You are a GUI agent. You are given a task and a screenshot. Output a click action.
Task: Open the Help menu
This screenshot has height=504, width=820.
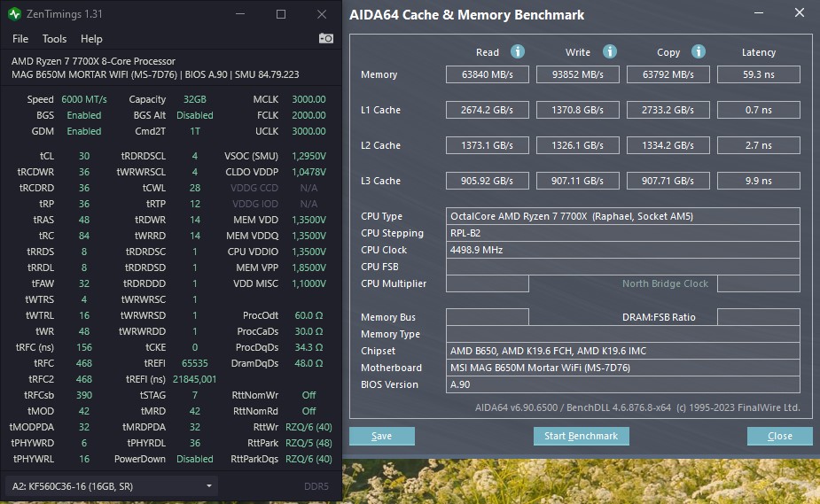click(91, 39)
